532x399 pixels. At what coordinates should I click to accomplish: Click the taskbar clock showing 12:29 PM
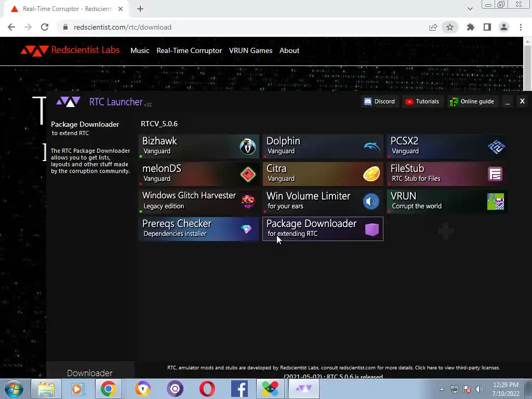click(506, 389)
